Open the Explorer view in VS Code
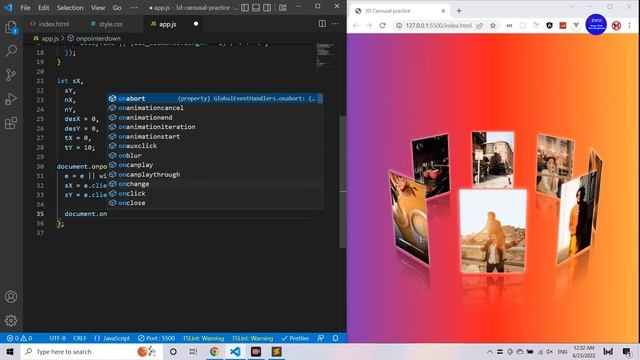 coord(11,28)
